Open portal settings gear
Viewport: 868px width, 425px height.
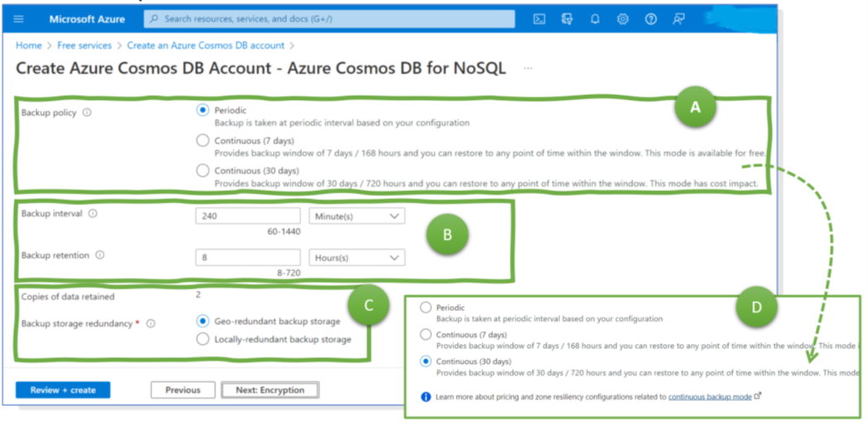pyautogui.click(x=623, y=19)
